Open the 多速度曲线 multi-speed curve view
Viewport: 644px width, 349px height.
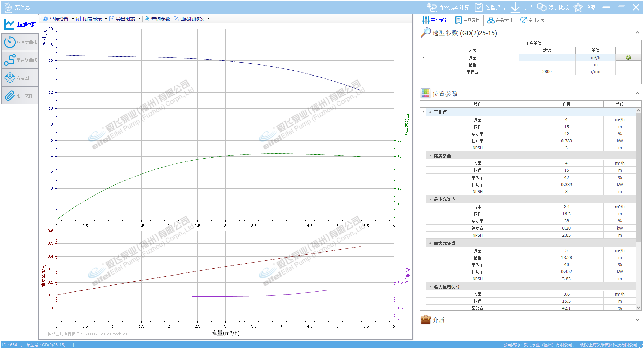(20, 42)
